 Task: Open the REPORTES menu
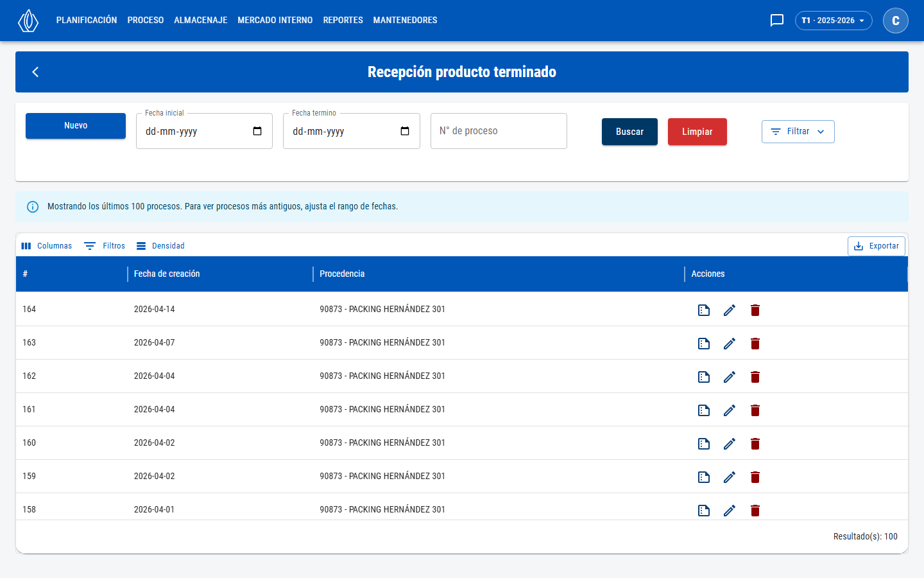coord(343,21)
